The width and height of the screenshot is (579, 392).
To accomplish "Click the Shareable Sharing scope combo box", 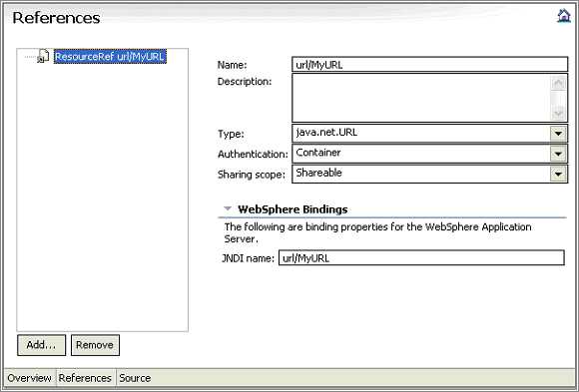I will coord(430,174).
